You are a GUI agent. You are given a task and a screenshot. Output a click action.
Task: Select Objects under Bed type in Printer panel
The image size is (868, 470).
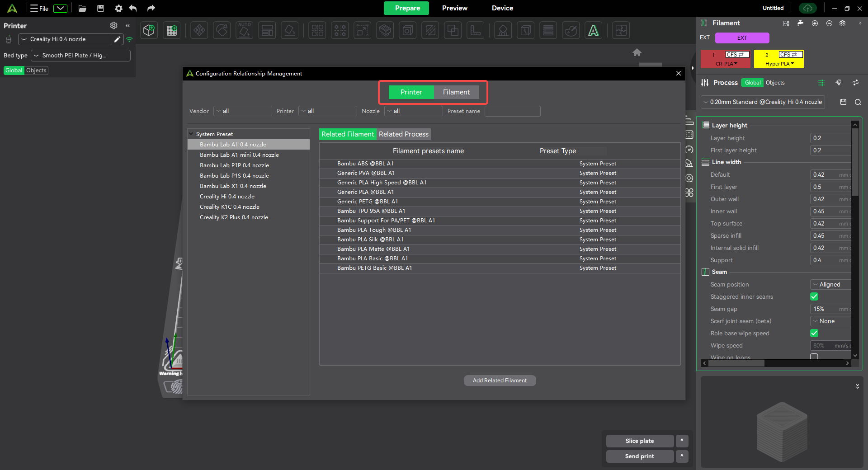(36, 70)
